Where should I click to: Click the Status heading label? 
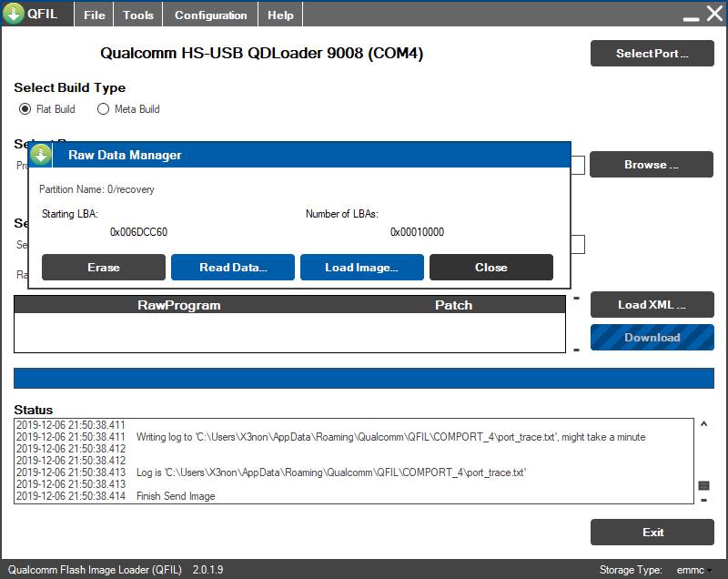[x=34, y=410]
